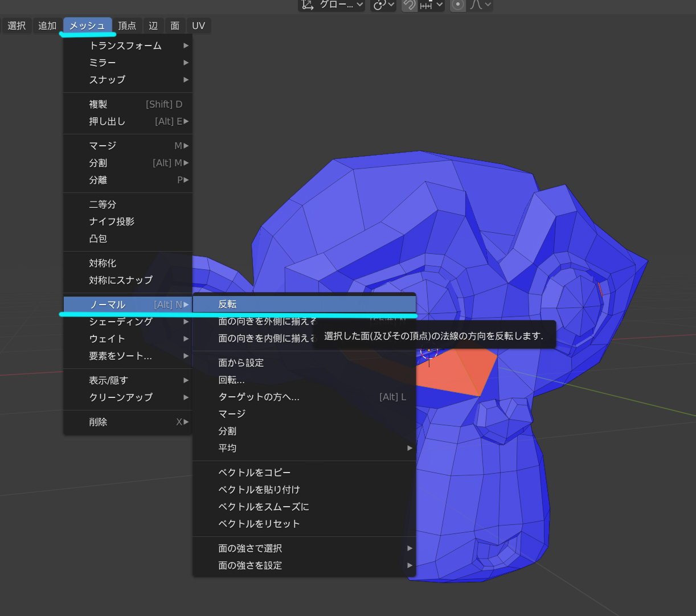Open the 辺 menu in header
The height and width of the screenshot is (616, 696).
[x=153, y=26]
